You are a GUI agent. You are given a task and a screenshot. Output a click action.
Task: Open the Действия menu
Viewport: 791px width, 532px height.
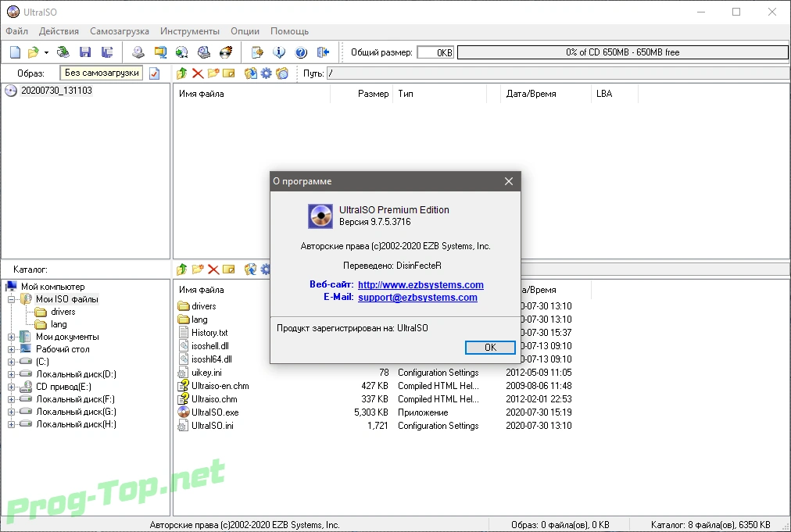coord(59,31)
